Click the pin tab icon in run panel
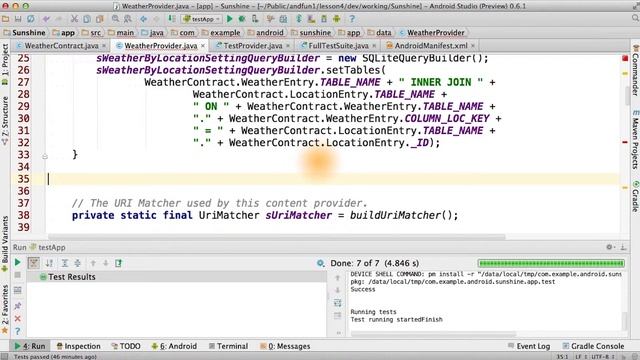The image size is (640, 360). tap(18, 306)
